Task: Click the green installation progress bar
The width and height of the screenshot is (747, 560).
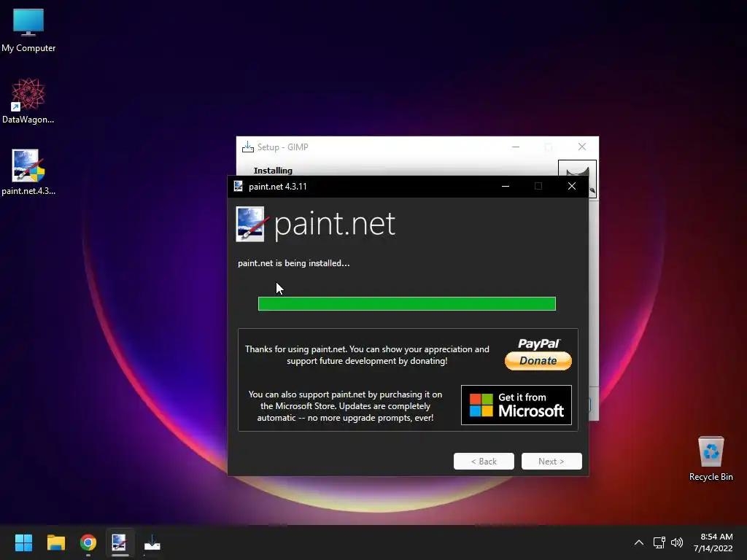Action: click(x=407, y=303)
